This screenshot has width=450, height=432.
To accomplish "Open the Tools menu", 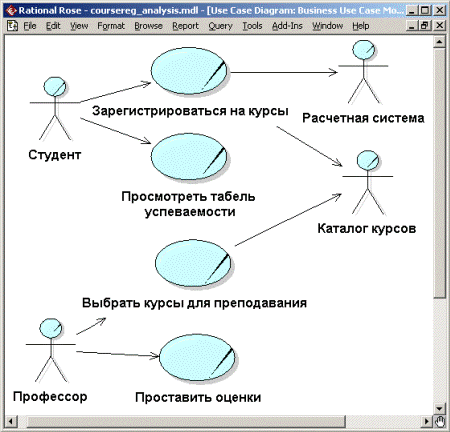I will pos(252,26).
